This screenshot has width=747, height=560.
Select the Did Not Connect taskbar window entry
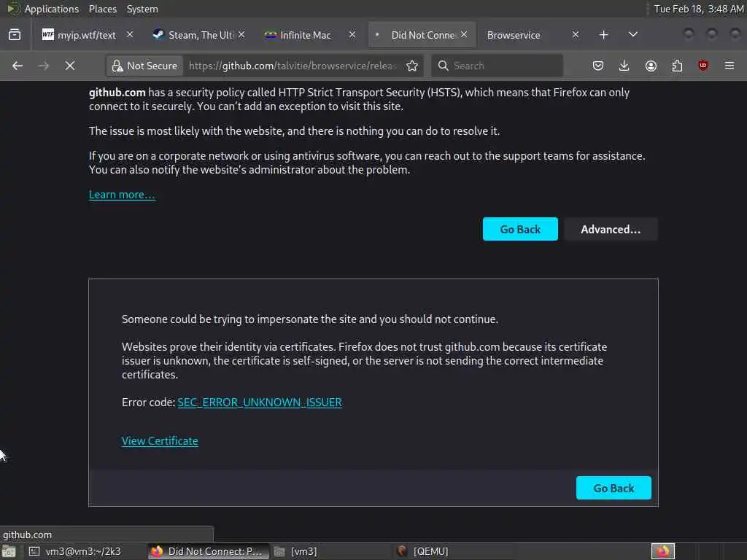[207, 551]
